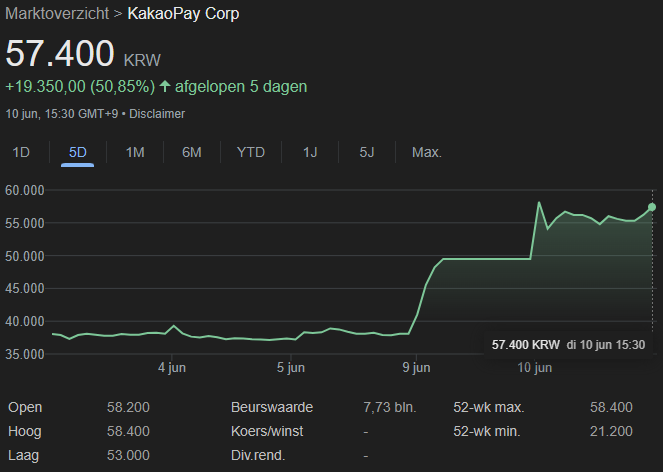Select the Hoog value 58.400

128,431
